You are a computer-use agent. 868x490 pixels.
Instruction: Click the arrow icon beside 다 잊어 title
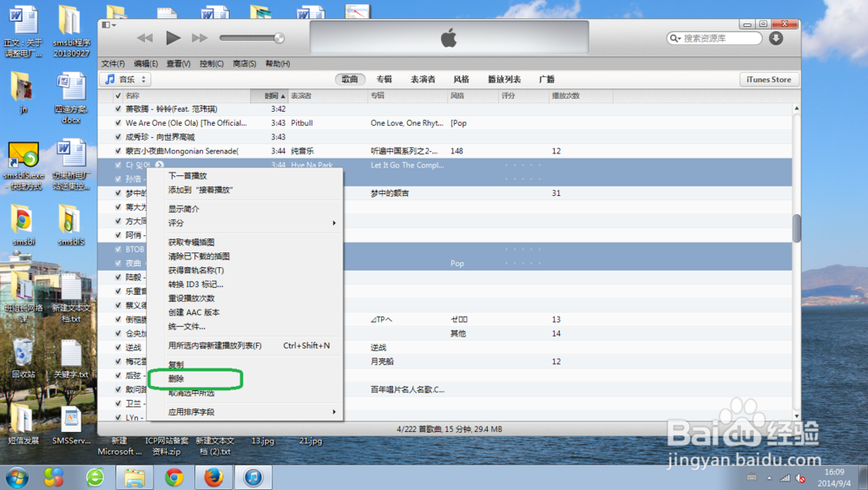click(x=160, y=165)
